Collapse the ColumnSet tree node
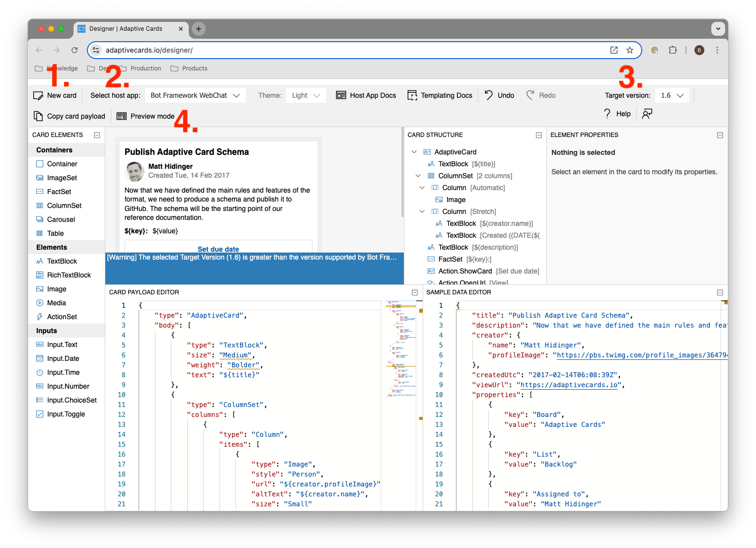The height and width of the screenshot is (548, 756). (418, 176)
